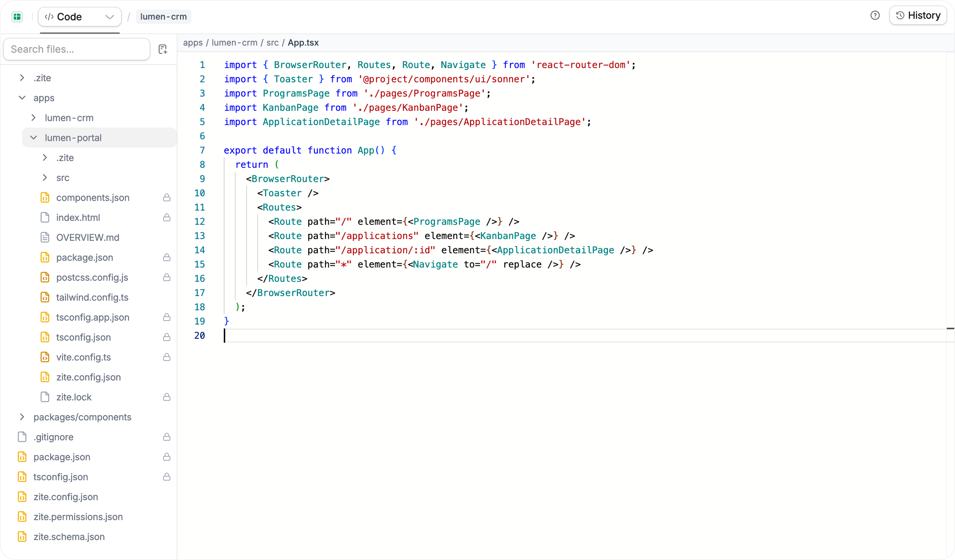
Task: Open .gitignore file
Action: coord(53,437)
